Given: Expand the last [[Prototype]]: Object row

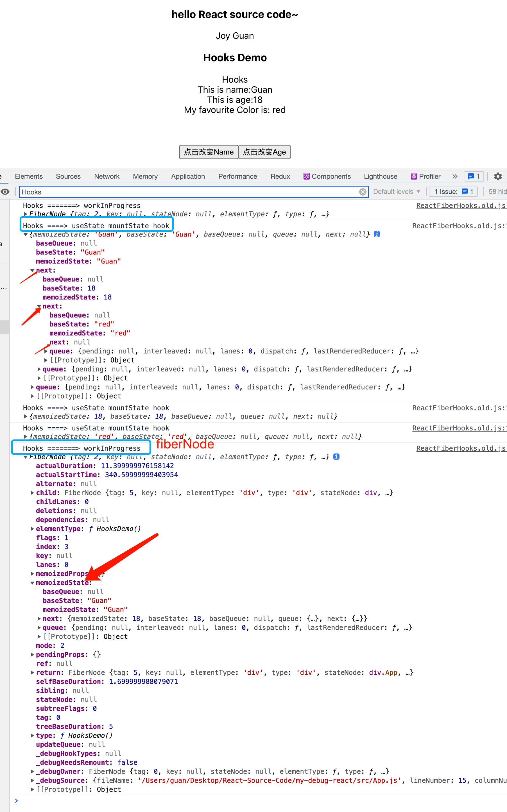Looking at the screenshot, I should click(32, 789).
